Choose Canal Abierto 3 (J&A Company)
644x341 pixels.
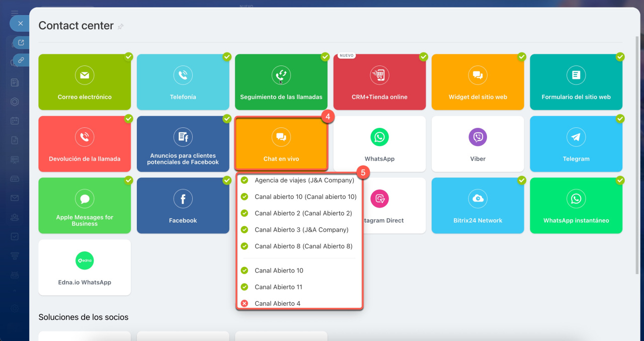click(301, 230)
